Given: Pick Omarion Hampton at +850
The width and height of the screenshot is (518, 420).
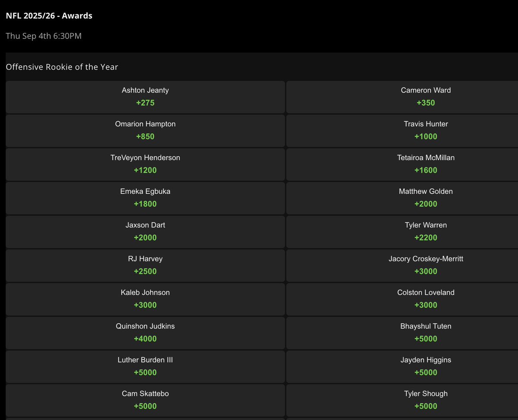Looking at the screenshot, I should [145, 130].
